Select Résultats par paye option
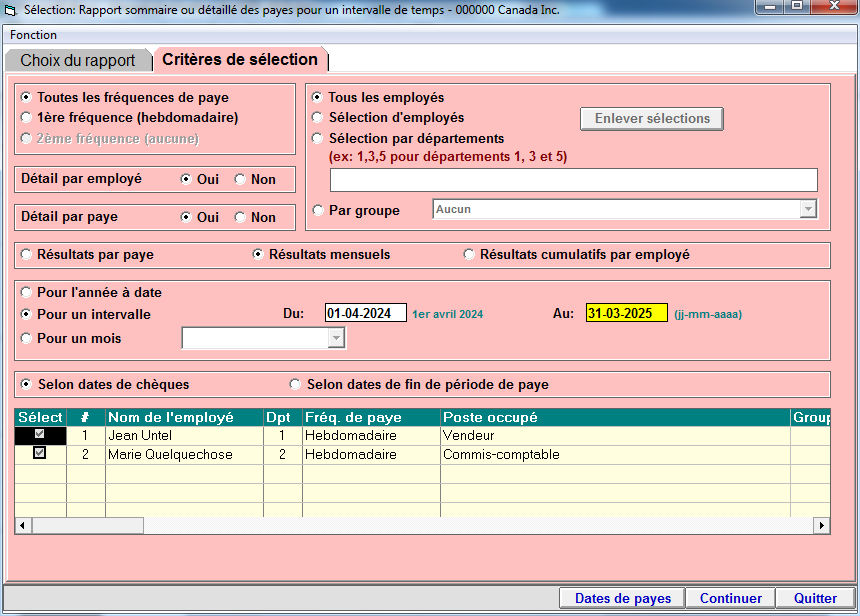Screen dimensions: 860x616 (27, 255)
